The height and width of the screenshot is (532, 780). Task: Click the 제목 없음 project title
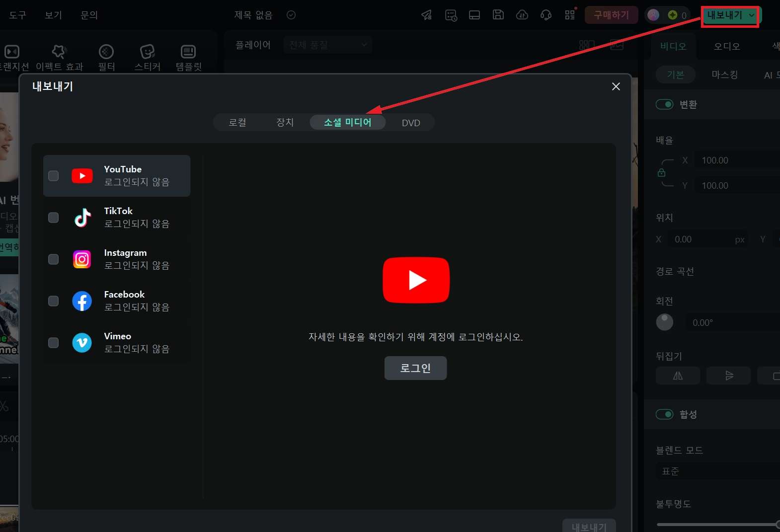point(253,15)
